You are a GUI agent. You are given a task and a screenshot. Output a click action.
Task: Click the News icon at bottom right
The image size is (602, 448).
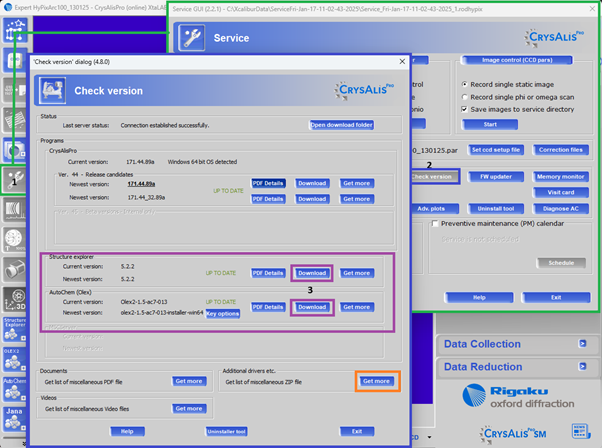(x=580, y=431)
